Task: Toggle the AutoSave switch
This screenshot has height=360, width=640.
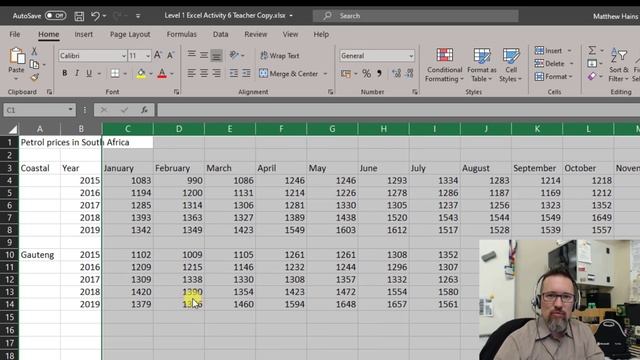Action: point(55,16)
